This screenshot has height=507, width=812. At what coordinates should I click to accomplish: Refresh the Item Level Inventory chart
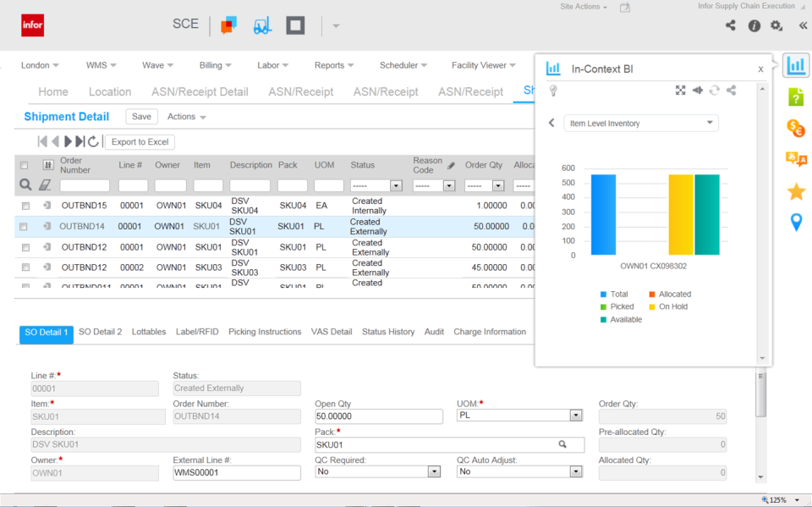[714, 89]
